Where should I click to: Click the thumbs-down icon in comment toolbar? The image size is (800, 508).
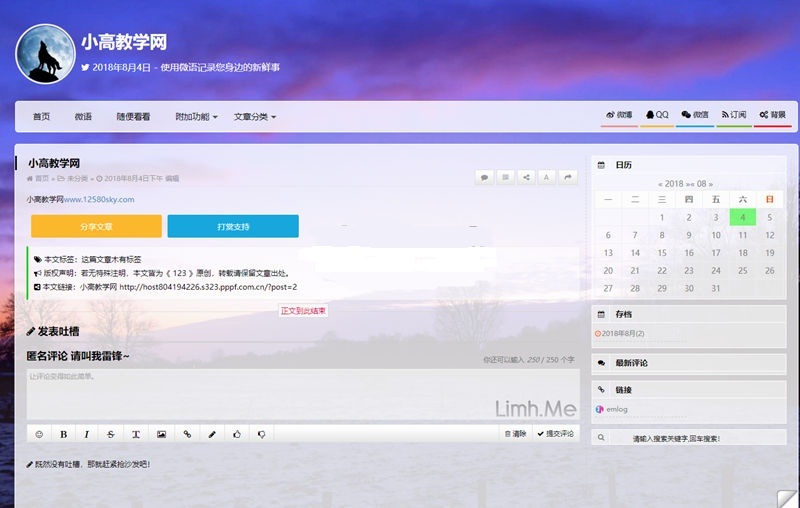point(261,434)
